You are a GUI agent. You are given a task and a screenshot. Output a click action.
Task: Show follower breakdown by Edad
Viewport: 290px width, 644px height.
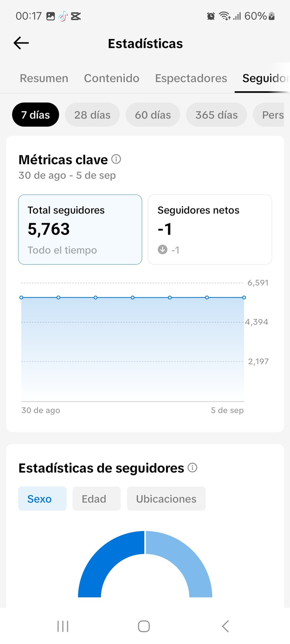[x=94, y=499]
